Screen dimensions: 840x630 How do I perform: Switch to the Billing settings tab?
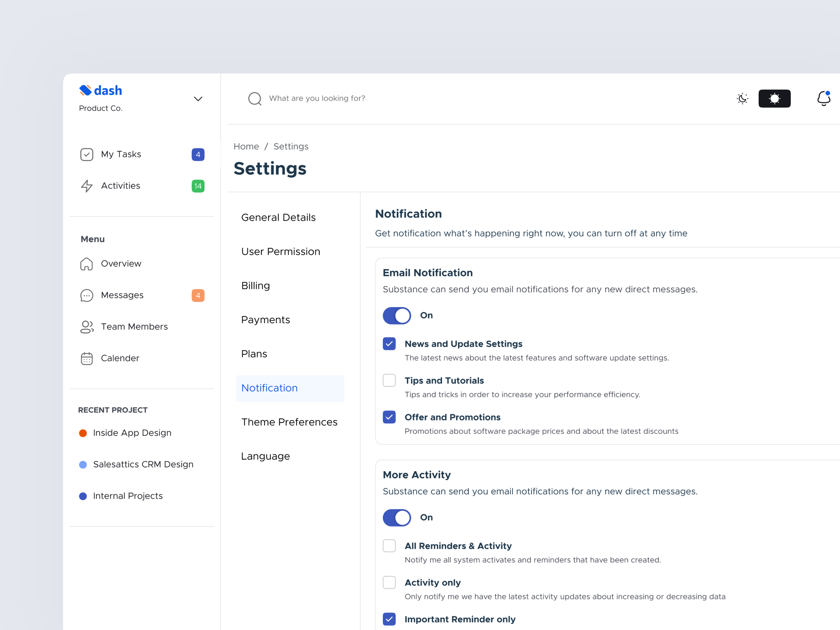tap(255, 286)
